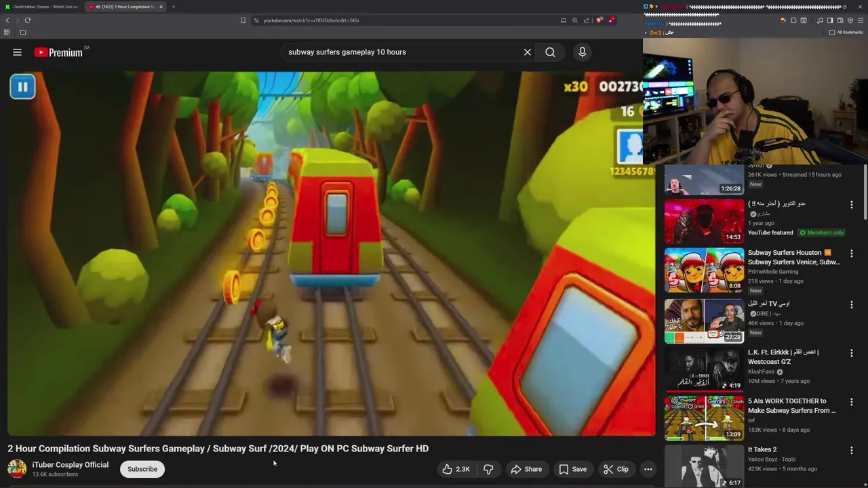Open L.K. Ft. Eirkkk Westcoast G'Z video
This screenshot has width=868, height=488.
point(783,357)
